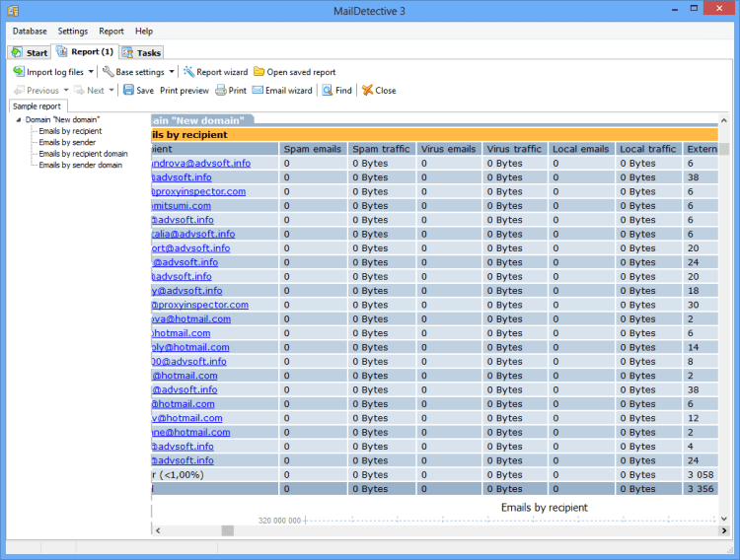Click the Import log files icon

[x=19, y=72]
